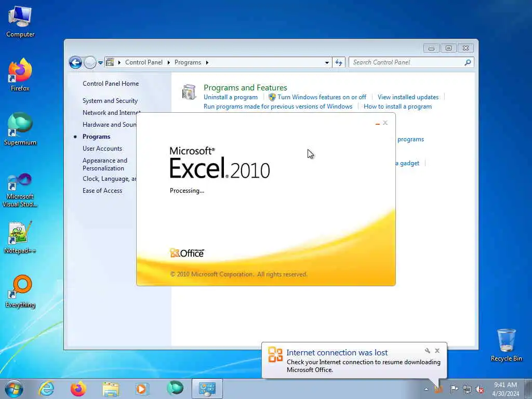
Task: Open Windows Explorer folder on taskbar
Action: click(111, 389)
